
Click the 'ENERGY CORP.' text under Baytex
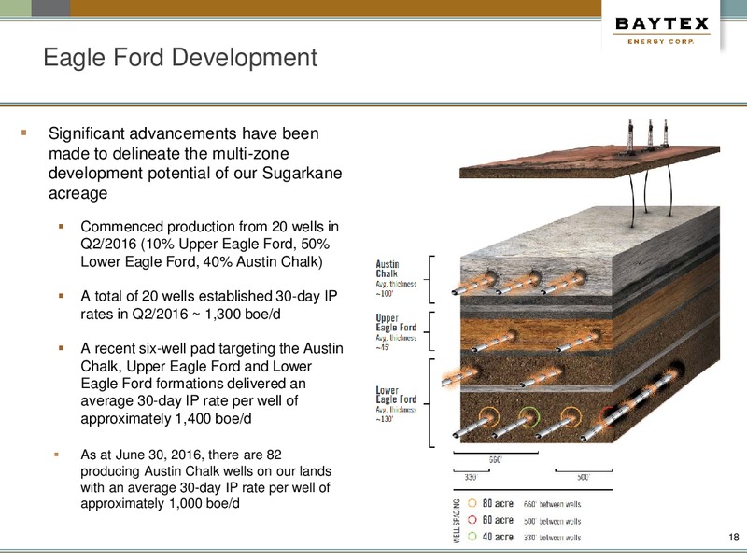click(x=661, y=41)
